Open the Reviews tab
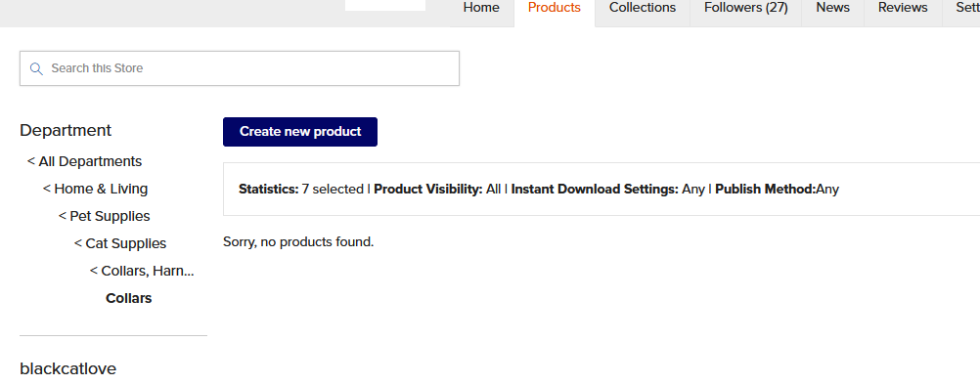The height and width of the screenshot is (385, 980). (903, 8)
